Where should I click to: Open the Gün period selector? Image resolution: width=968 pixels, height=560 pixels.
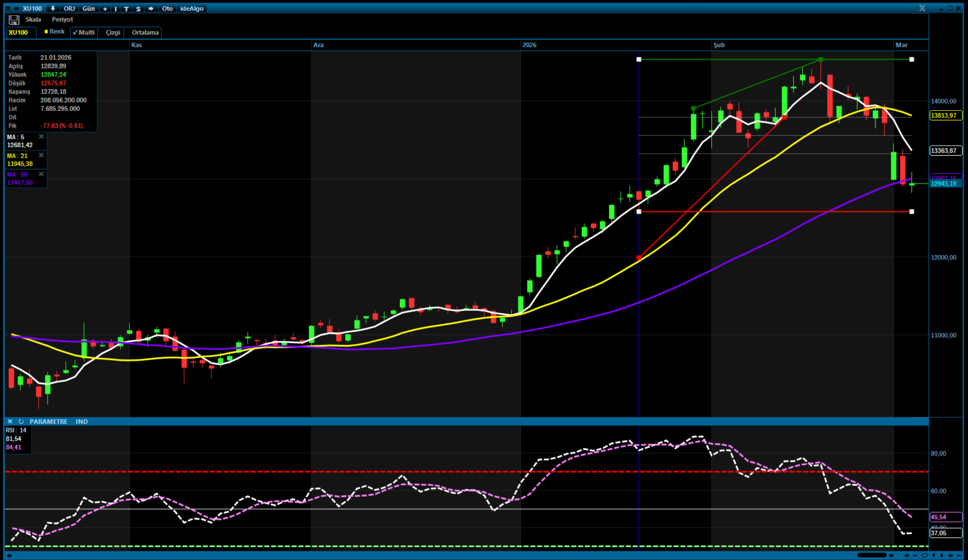pos(88,8)
